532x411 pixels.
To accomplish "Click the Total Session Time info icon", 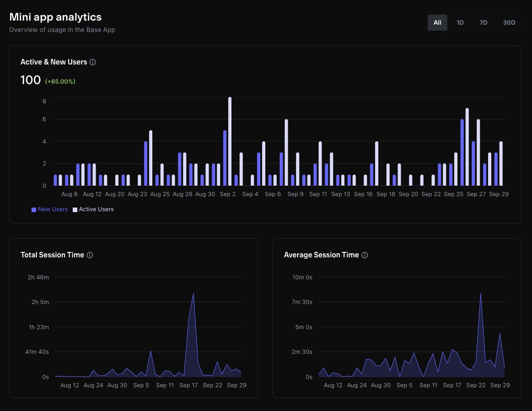I will tap(90, 255).
